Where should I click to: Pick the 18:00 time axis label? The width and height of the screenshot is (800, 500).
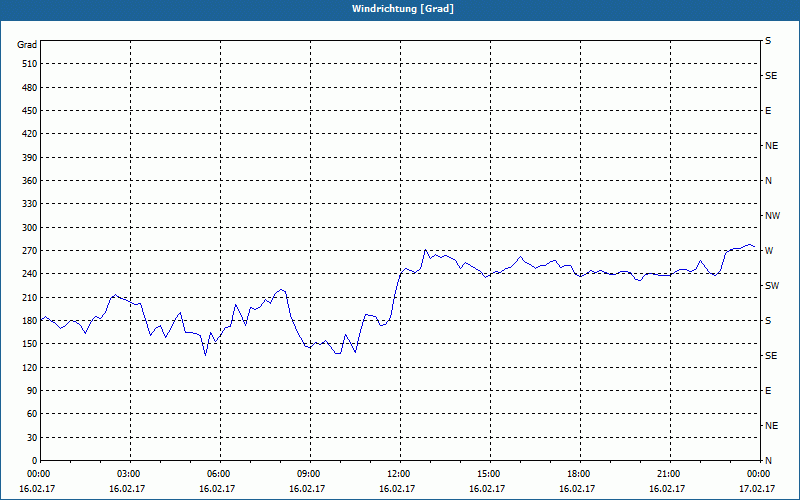point(580,473)
